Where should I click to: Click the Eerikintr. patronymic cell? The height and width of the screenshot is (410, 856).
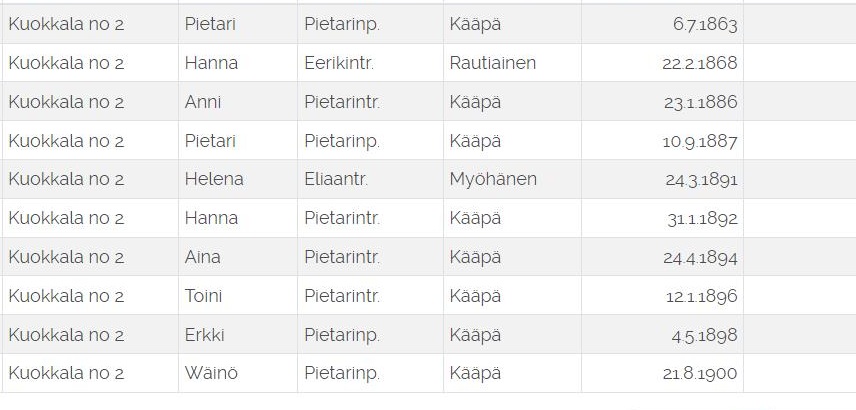(338, 63)
